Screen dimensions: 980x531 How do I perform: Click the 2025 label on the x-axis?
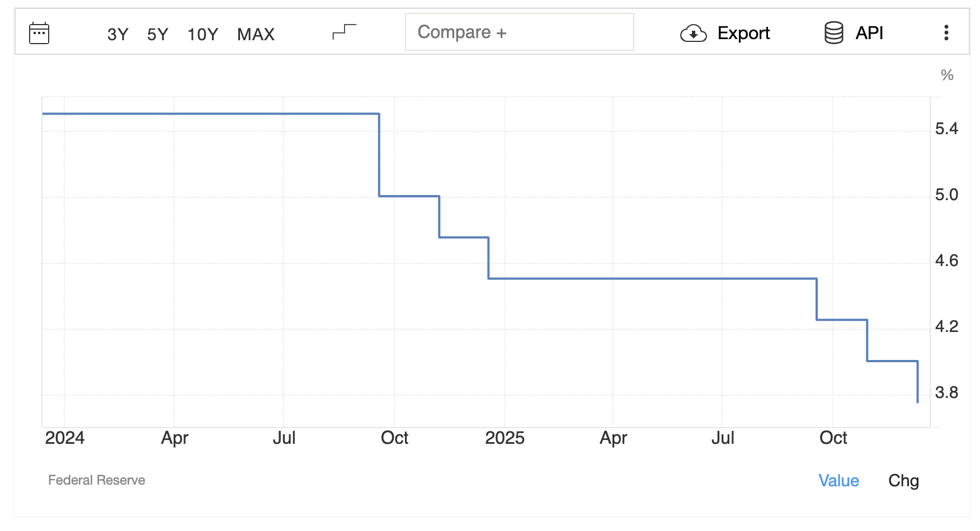click(505, 438)
